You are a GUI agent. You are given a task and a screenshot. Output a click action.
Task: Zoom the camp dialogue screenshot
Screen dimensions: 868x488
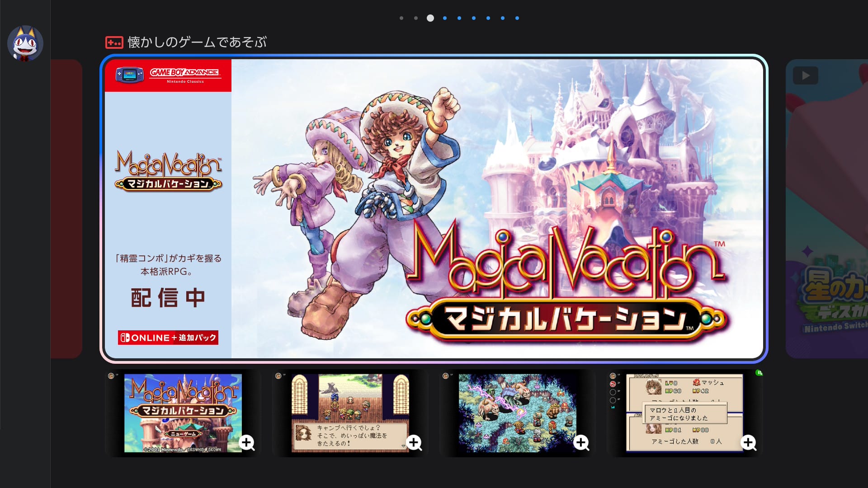(x=414, y=443)
